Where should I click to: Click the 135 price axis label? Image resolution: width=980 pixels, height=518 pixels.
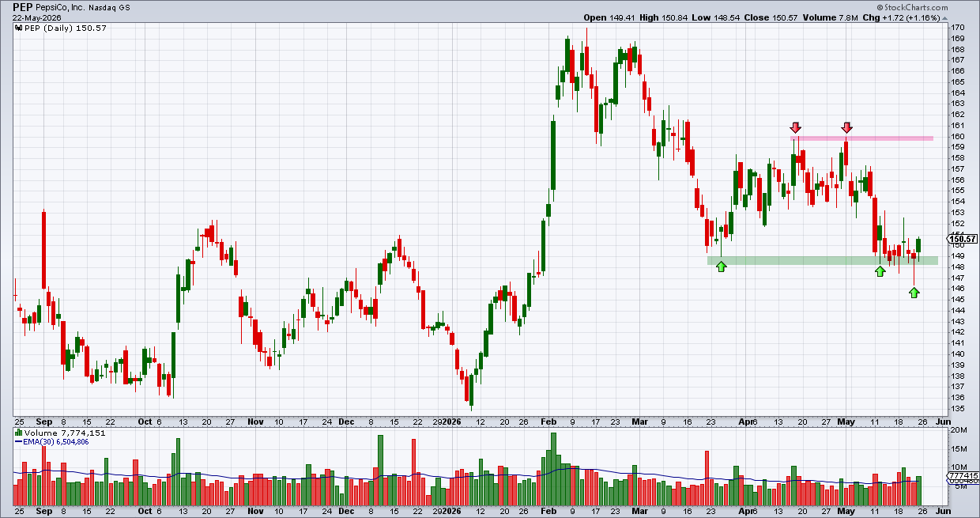click(957, 409)
